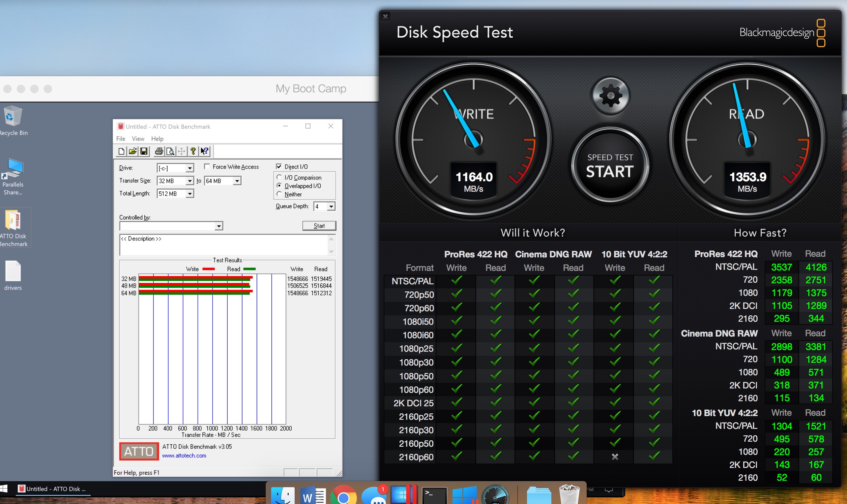847x504 pixels.
Task: Open Google Chrome from the Dock
Action: coord(343,495)
